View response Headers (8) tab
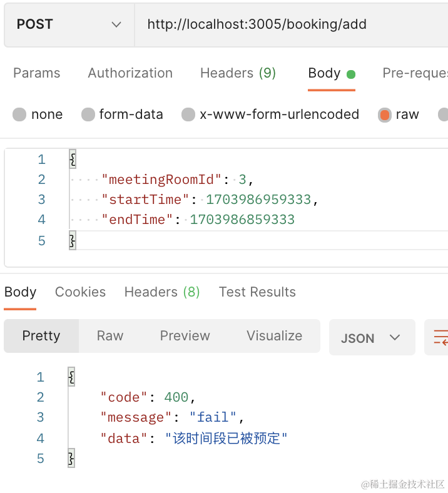This screenshot has width=448, height=493. 162,292
